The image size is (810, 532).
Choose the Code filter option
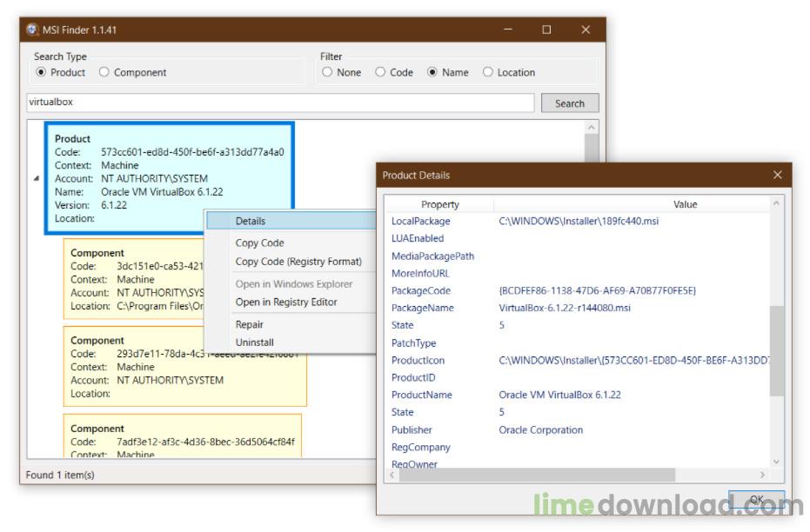380,72
